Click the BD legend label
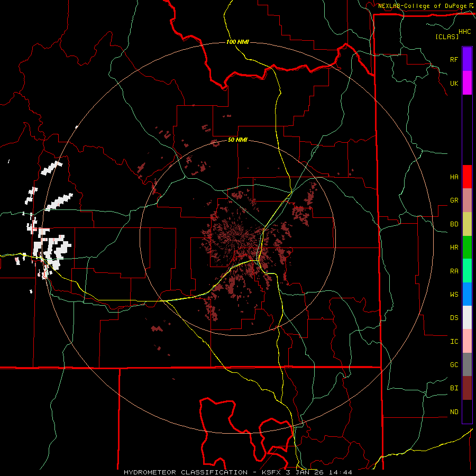Image resolution: width=476 pixels, height=476 pixels. (454, 224)
